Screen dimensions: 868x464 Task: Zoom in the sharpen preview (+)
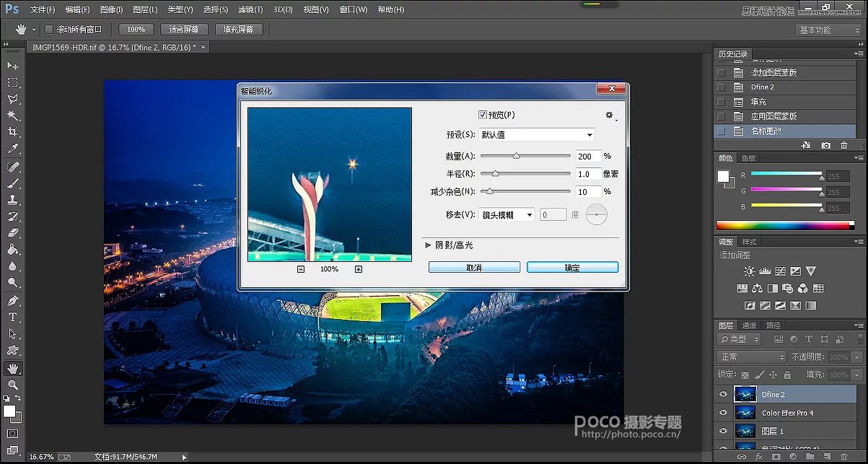[x=359, y=269]
